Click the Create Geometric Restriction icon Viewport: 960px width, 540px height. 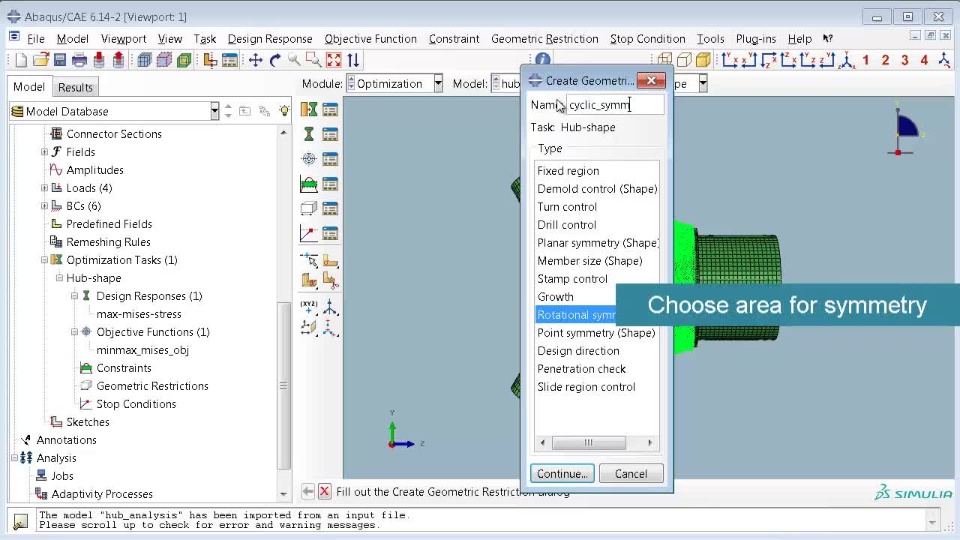[309, 209]
